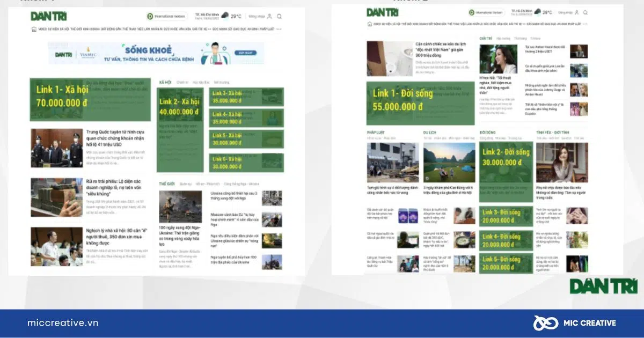Click the Đăng nhập user icon on left page
644x338 pixels.
(269, 17)
